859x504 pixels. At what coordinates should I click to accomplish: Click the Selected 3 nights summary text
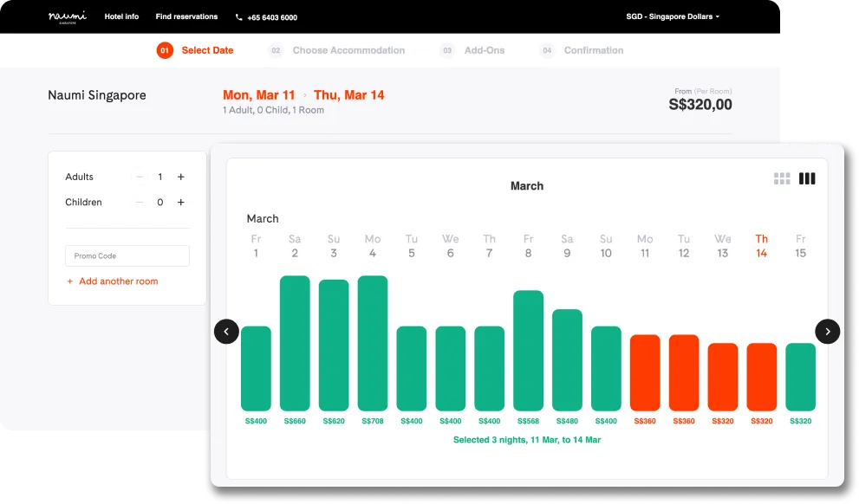[527, 440]
